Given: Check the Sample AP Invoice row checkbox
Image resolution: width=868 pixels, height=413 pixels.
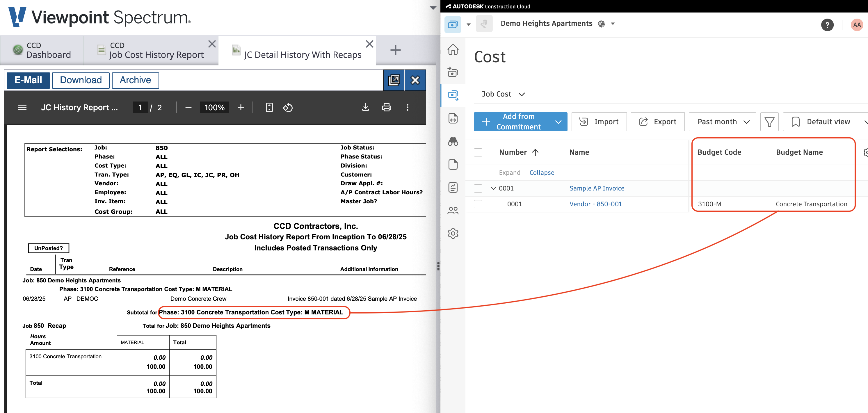Looking at the screenshot, I should pyautogui.click(x=478, y=188).
